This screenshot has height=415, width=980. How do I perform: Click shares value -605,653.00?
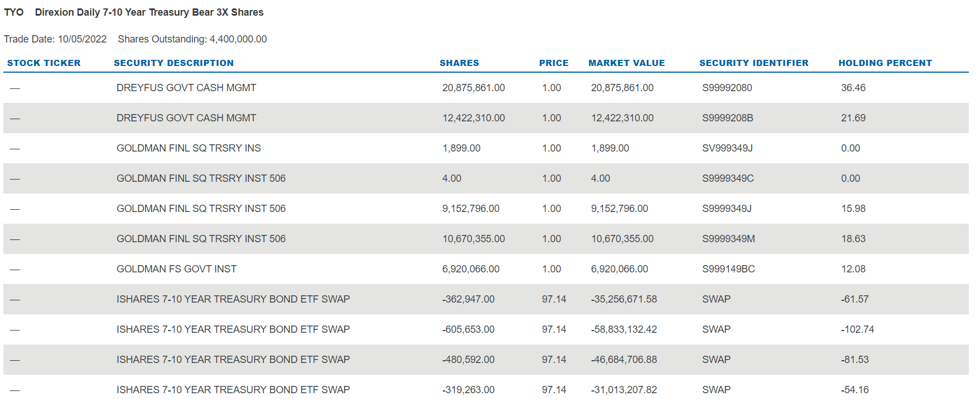468,329
